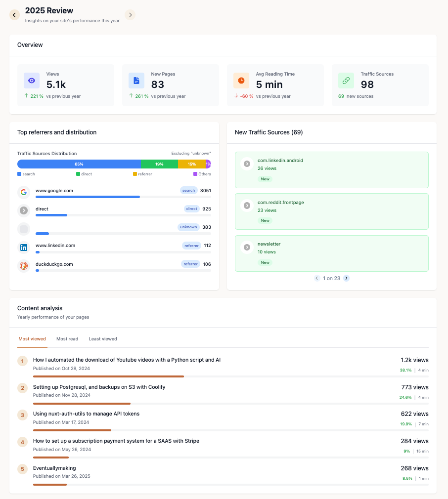
Task: Click the rank 3 badge for nuxt-auth-utils
Action: point(22,415)
